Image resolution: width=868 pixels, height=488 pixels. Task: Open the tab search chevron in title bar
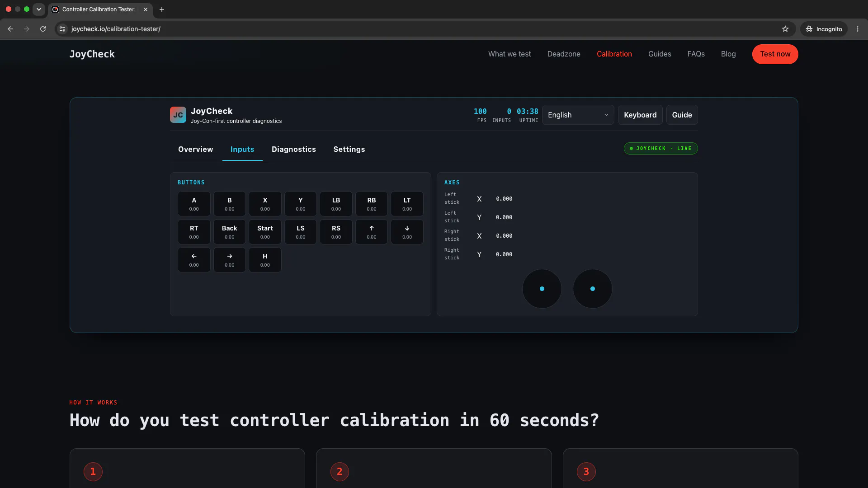39,9
